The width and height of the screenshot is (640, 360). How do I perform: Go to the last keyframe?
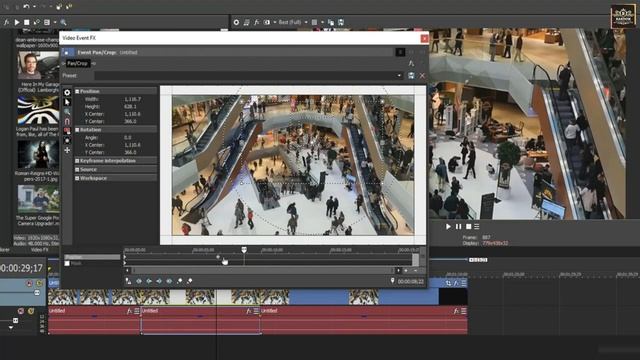tap(169, 281)
